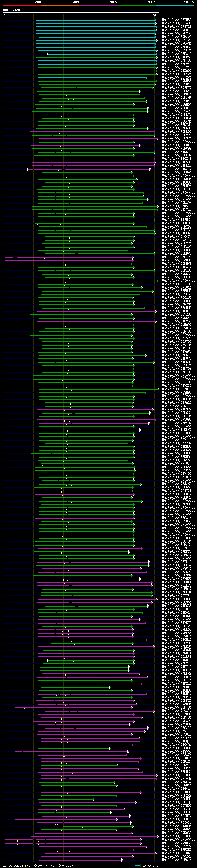This screenshot has width=197, height=868.
Task: Select hit UniRef100_P38301
Action: point(177,603)
